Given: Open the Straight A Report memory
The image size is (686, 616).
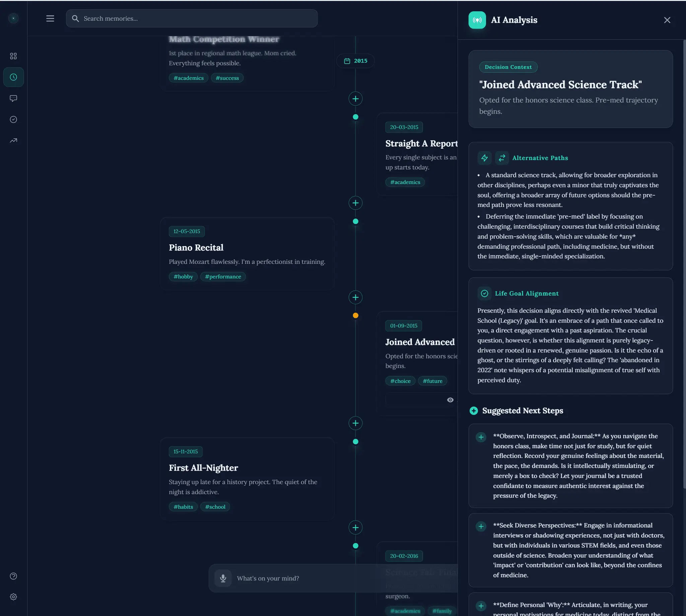Looking at the screenshot, I should click(x=417, y=154).
